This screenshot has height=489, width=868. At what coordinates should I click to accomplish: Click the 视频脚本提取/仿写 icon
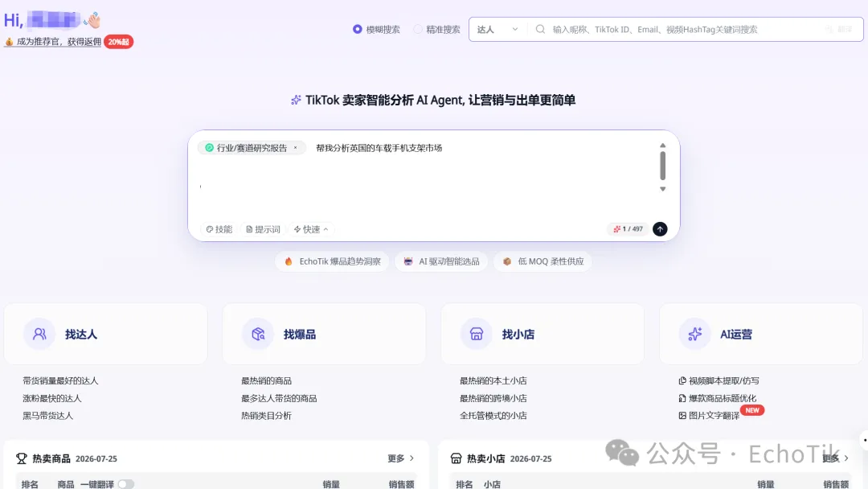point(682,381)
